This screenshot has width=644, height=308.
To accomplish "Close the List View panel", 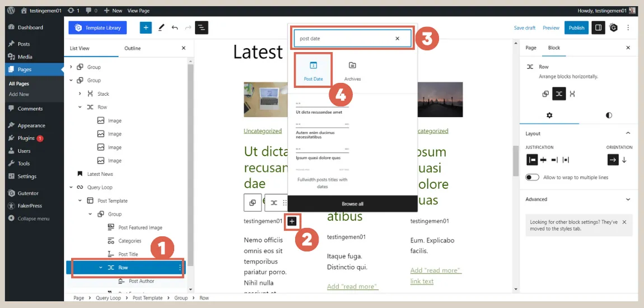I will (x=184, y=48).
